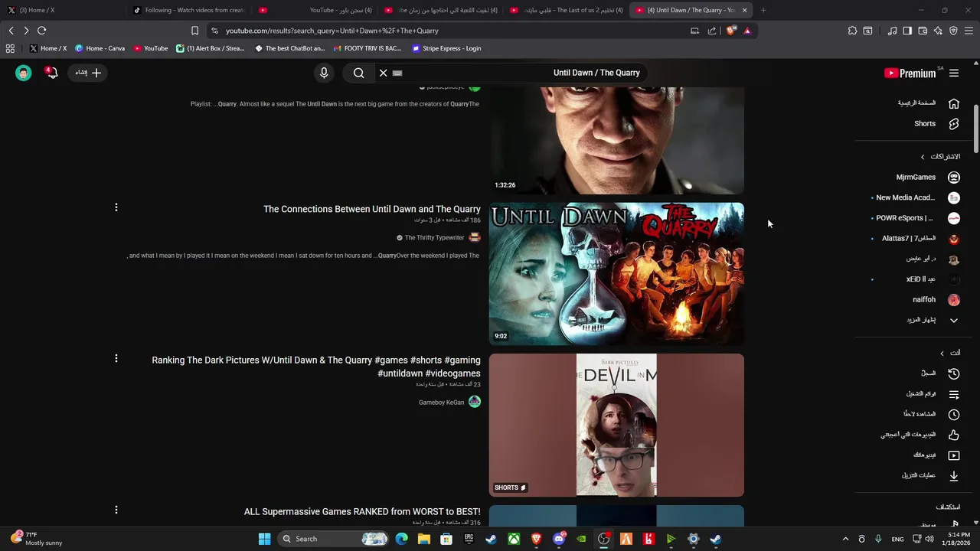Show hidden system tray icons
This screenshot has width=980, height=551.
point(845,539)
